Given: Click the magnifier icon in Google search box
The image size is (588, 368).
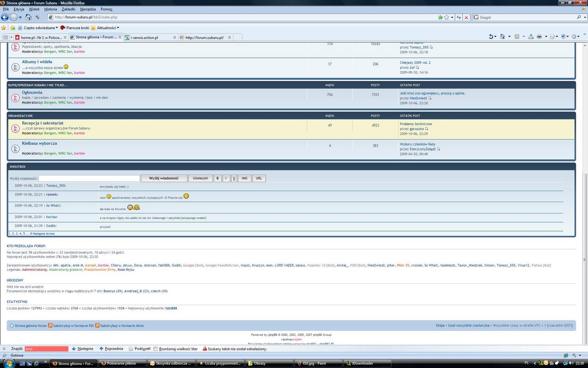Looking at the screenshot, I should [x=579, y=17].
